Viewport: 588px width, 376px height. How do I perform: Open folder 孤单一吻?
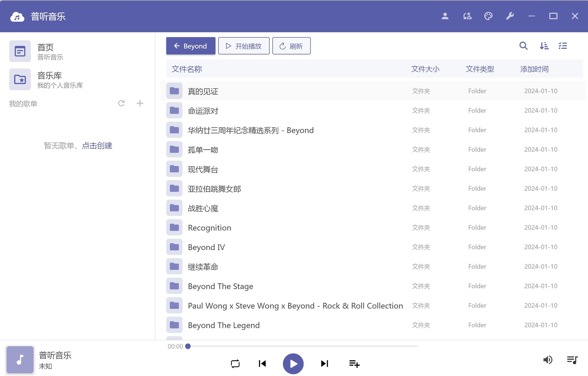(x=373, y=150)
